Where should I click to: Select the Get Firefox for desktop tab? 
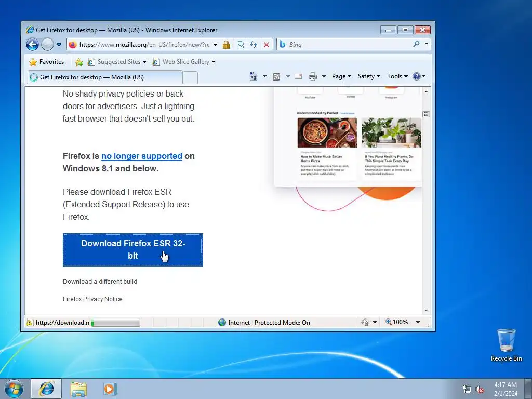105,77
